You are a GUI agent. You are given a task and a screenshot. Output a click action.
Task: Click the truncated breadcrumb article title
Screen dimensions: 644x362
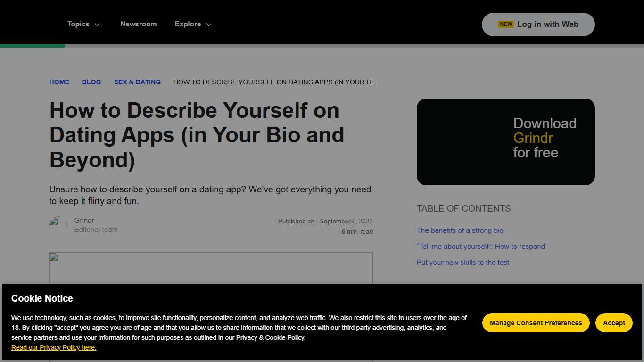coord(274,82)
